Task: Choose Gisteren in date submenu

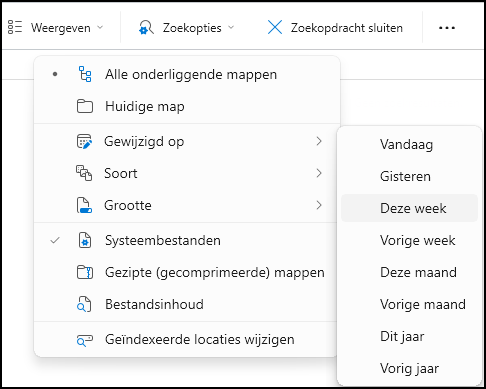Action: (409, 176)
